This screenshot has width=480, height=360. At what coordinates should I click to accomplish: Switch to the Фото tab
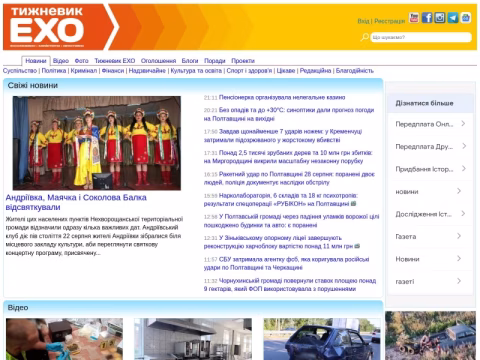(82, 61)
